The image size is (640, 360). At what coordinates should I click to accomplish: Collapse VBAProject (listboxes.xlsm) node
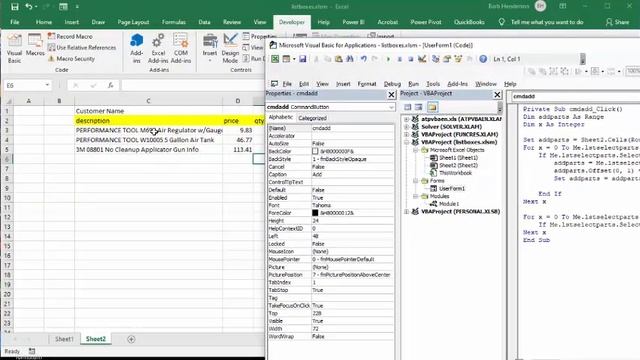pos(407,142)
